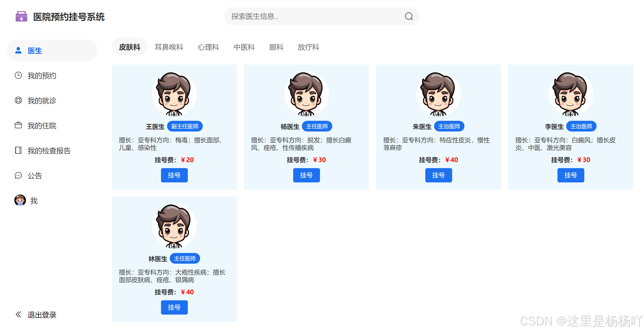Click into the 探索医生信息 search field
The width and height of the screenshot is (644, 332).
313,17
